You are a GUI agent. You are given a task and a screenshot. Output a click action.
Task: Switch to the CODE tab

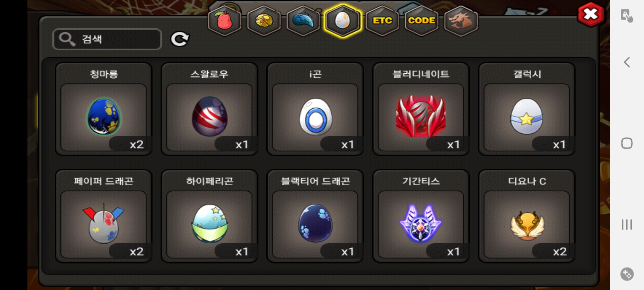(421, 21)
